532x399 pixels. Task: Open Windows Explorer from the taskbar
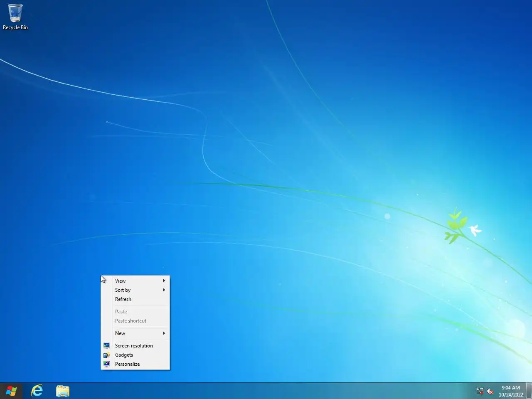click(x=63, y=391)
